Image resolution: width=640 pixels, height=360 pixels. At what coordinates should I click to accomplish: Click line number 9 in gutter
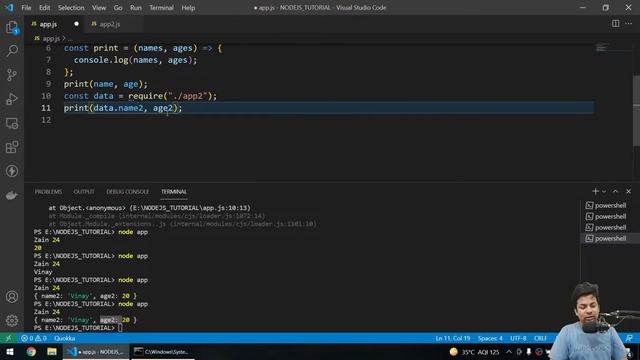point(48,84)
